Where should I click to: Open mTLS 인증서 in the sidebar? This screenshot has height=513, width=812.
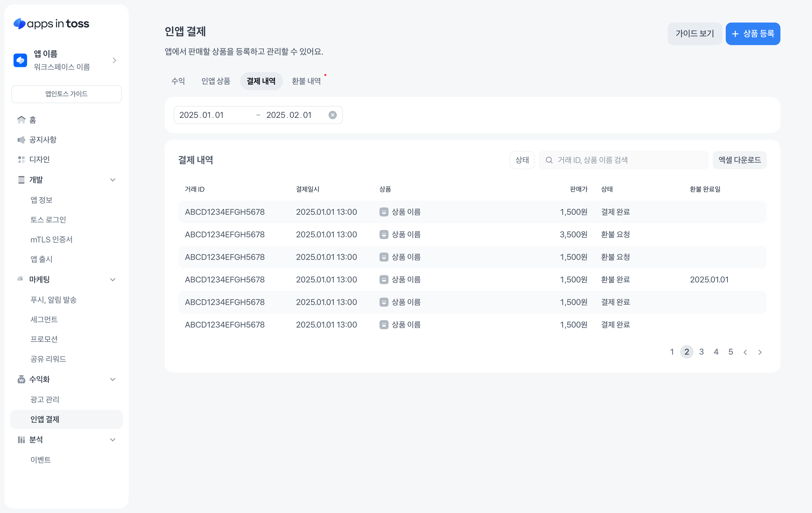[52, 239]
